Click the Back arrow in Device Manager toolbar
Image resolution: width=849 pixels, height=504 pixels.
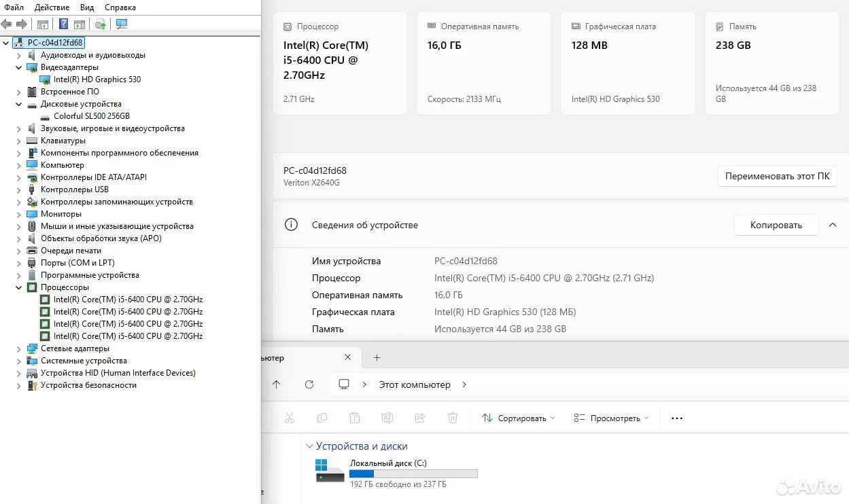(x=7, y=24)
